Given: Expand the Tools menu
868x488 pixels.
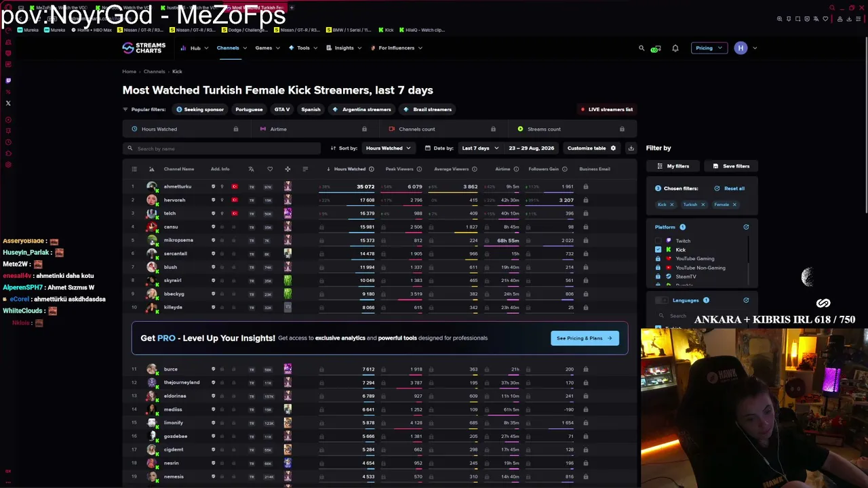Looking at the screenshot, I should coord(303,48).
